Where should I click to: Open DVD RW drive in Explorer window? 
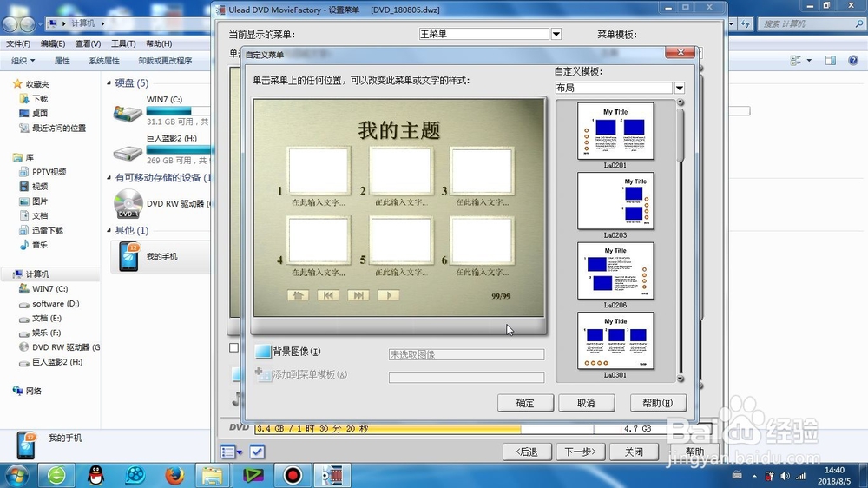click(128, 203)
